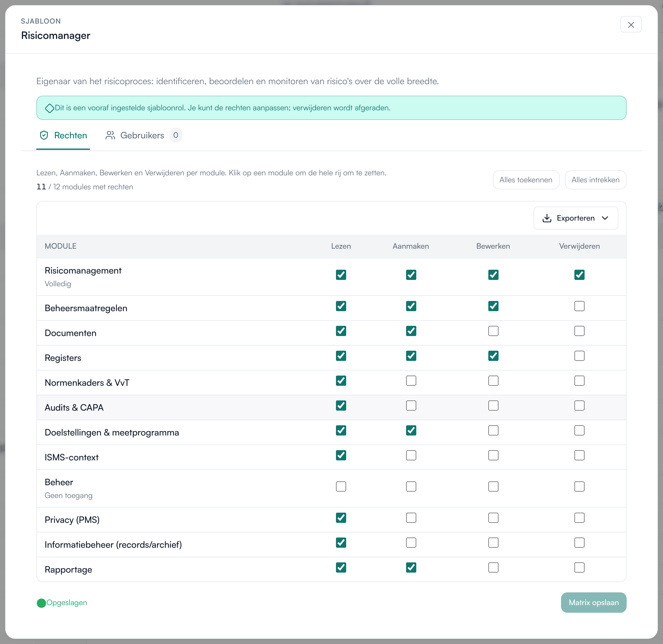The image size is (663, 644).
Task: Switch to the Gebruikers tab
Action: coord(143,135)
